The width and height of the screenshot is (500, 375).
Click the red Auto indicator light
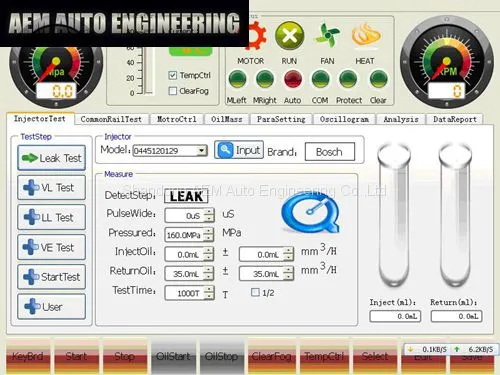[x=293, y=79]
